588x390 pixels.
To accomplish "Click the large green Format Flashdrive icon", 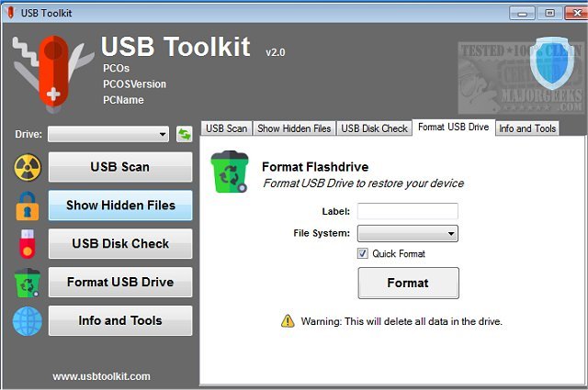I will pyautogui.click(x=229, y=174).
